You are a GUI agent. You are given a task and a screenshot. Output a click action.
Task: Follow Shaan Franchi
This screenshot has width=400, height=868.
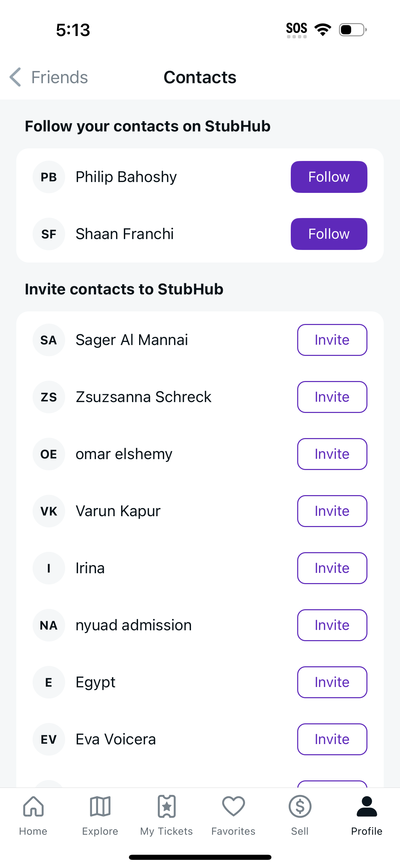pos(329,234)
